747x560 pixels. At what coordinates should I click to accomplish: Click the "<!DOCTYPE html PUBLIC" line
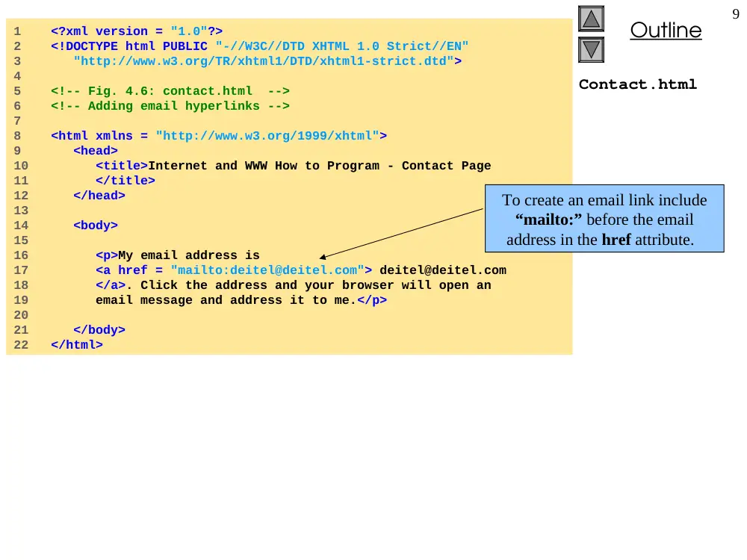click(260, 46)
